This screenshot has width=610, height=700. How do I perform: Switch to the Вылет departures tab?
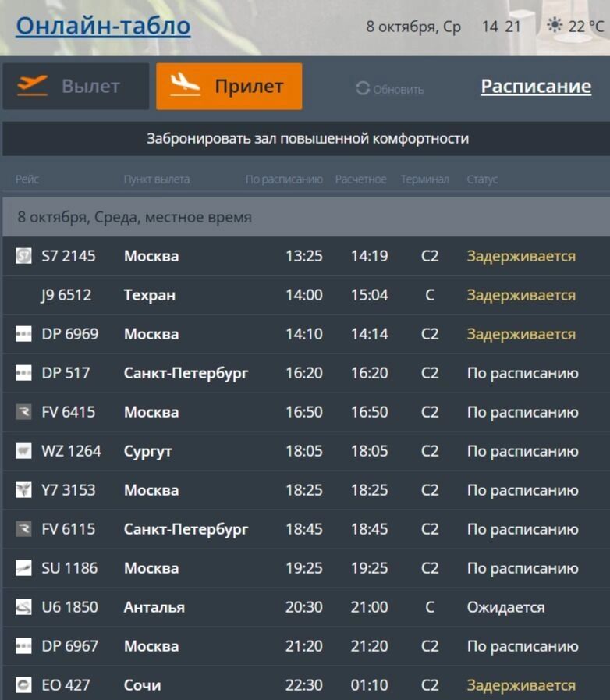(x=76, y=86)
